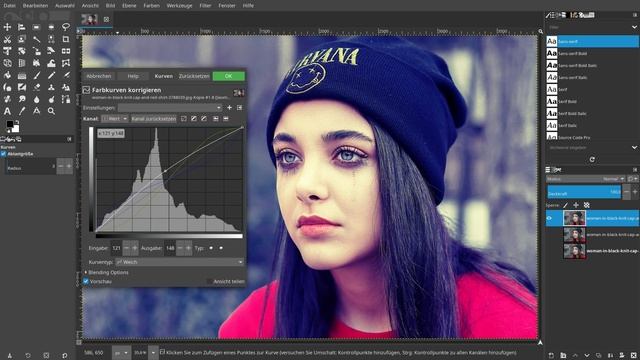
Task: Open the Farben menu
Action: click(x=151, y=6)
